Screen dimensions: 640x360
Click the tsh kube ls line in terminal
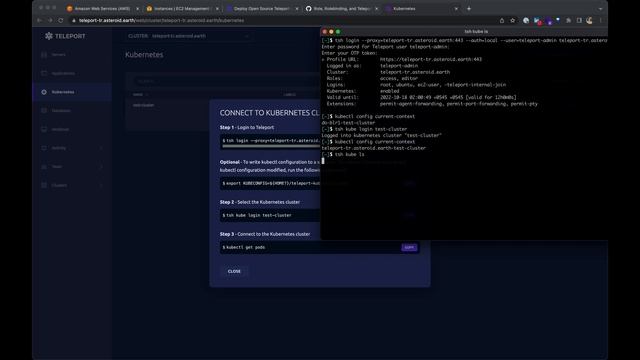(343, 155)
